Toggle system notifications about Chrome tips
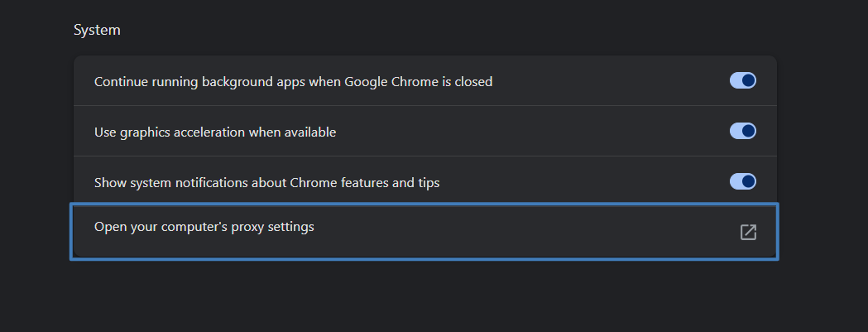Image resolution: width=868 pixels, height=332 pixels. (742, 181)
